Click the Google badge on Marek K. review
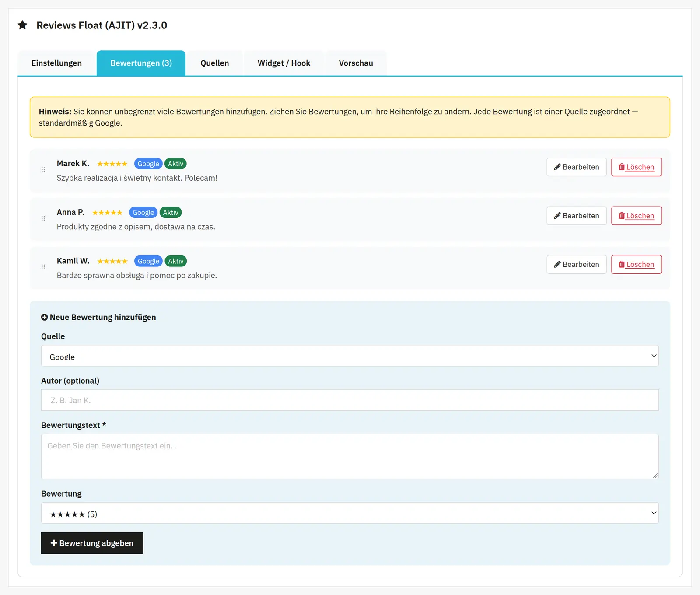 (x=148, y=164)
